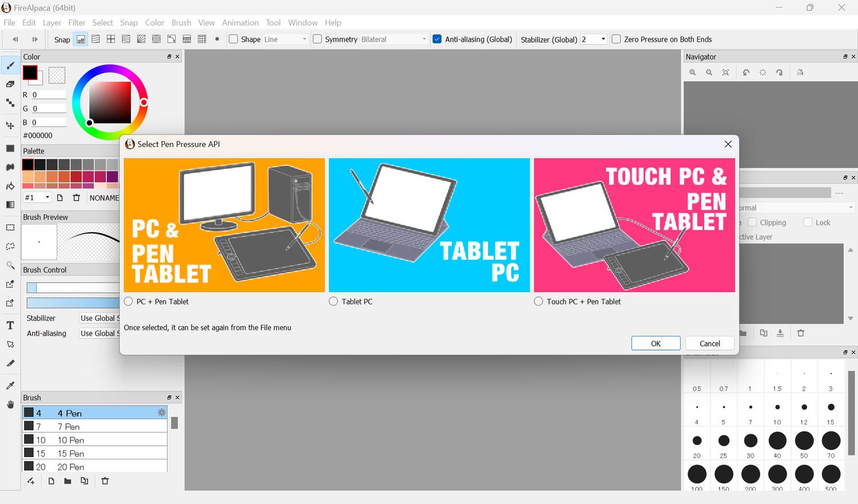Select the Eyedropper tool
Screen dimensions: 858x504
coord(10,386)
